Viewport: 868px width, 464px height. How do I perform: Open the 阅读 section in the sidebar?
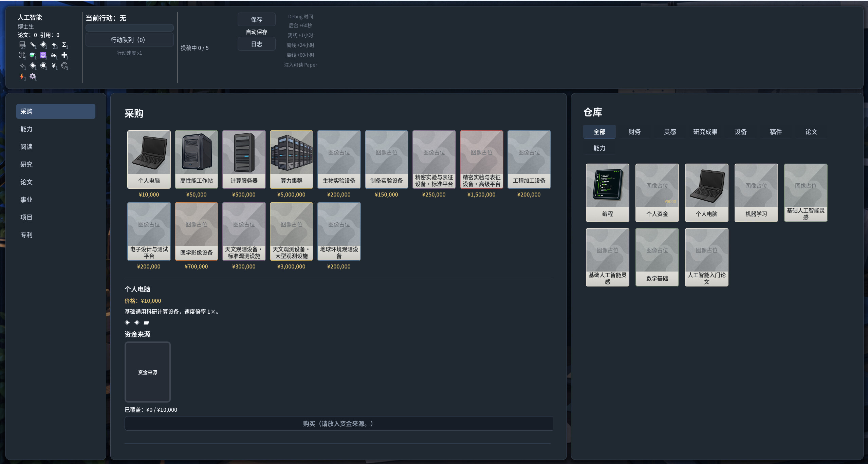(x=56, y=147)
